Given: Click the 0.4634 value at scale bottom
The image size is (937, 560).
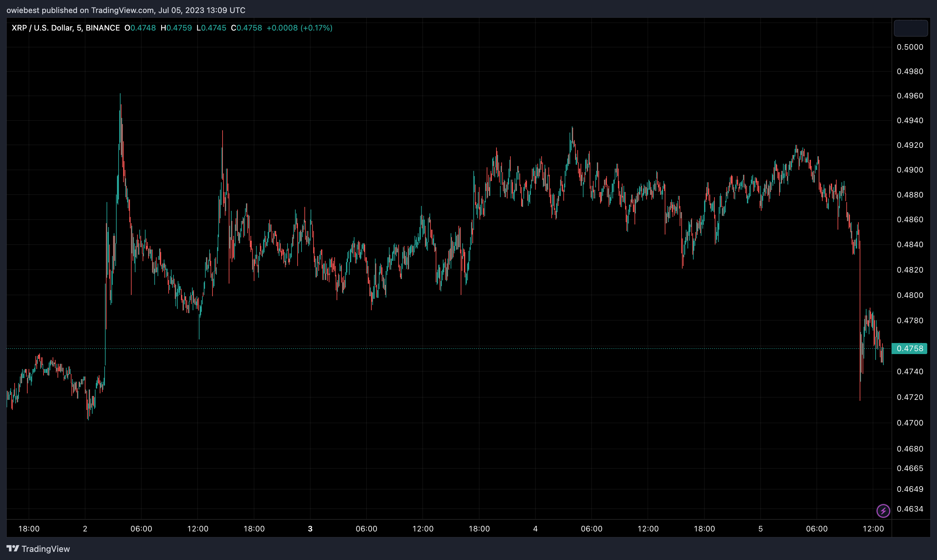Looking at the screenshot, I should (910, 509).
